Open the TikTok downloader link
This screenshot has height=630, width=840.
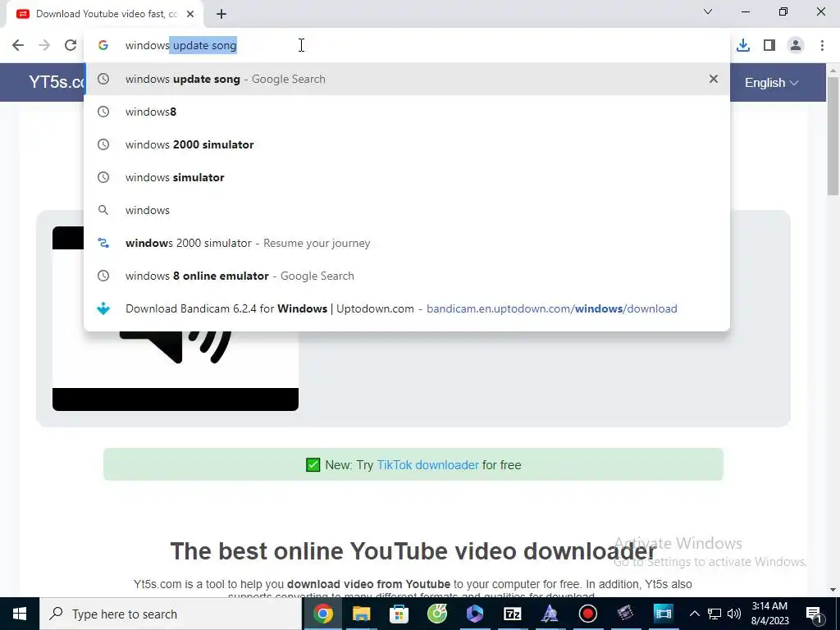(x=427, y=464)
